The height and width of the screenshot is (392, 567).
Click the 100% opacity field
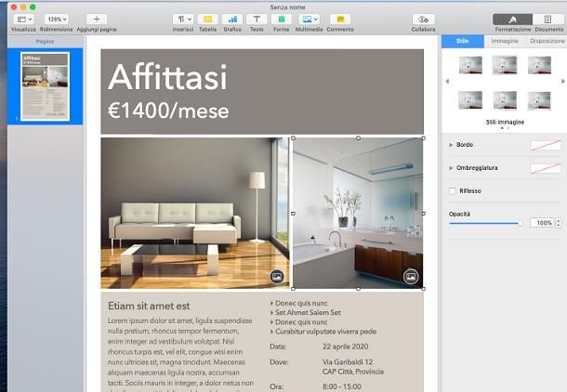point(542,223)
